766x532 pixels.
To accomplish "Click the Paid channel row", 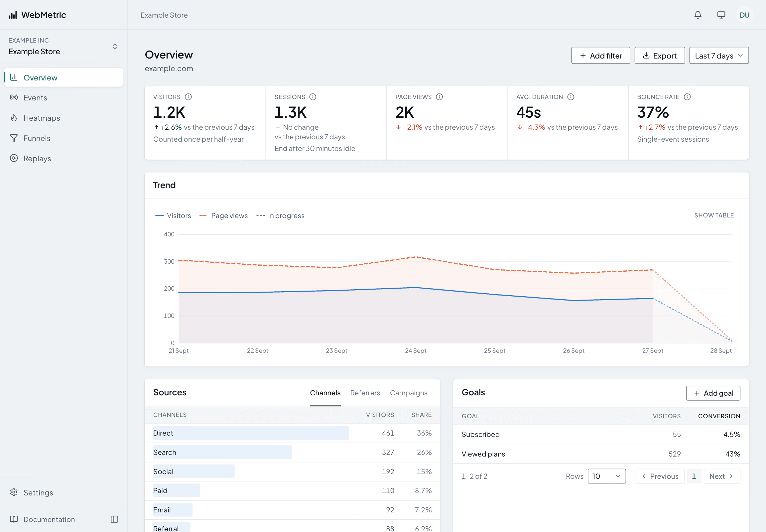I will pos(292,490).
